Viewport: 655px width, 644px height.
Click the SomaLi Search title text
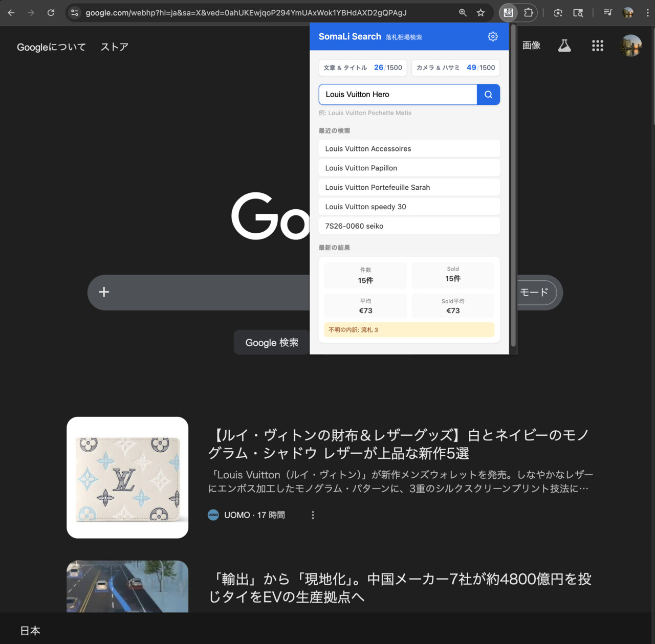point(350,36)
